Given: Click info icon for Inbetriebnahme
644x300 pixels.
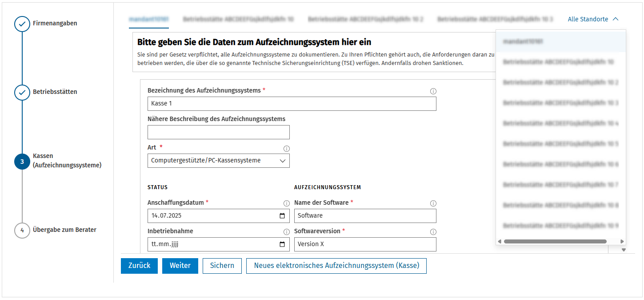Looking at the screenshot, I should [287, 232].
